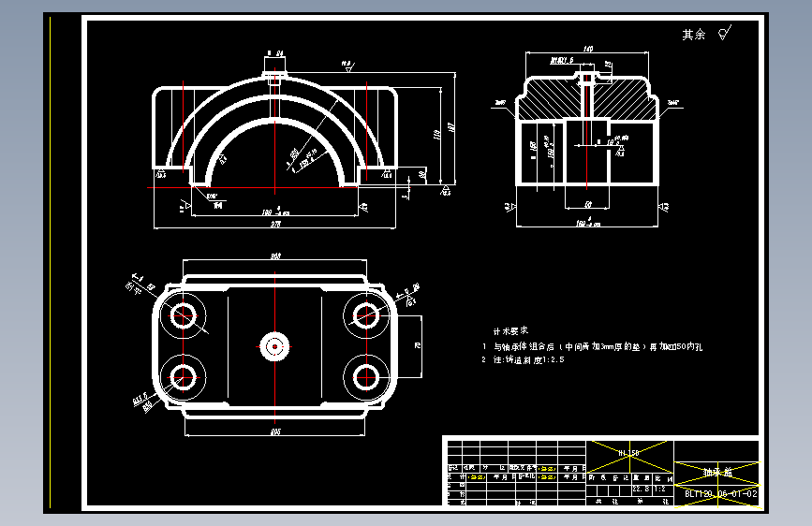Image resolution: width=812 pixels, height=526 pixels.
Task: Pick the lower-right bolt hole in plan view
Action: [x=366, y=377]
